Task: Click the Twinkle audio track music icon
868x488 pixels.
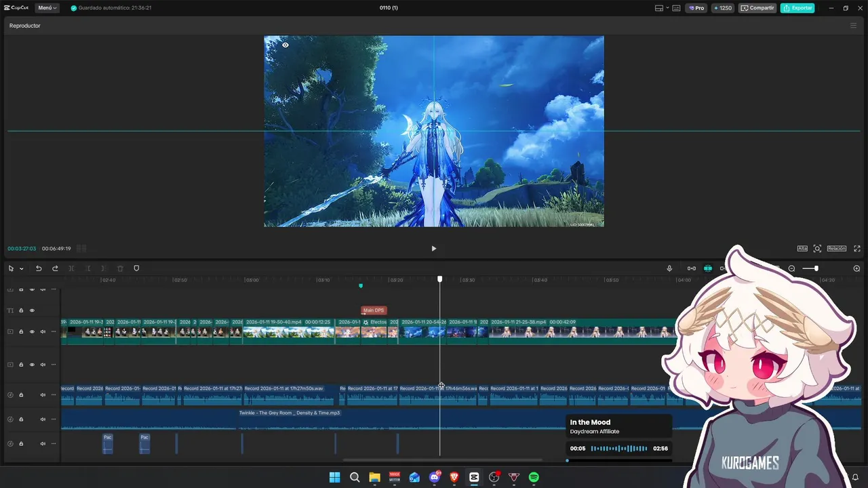Action: pos(10,419)
